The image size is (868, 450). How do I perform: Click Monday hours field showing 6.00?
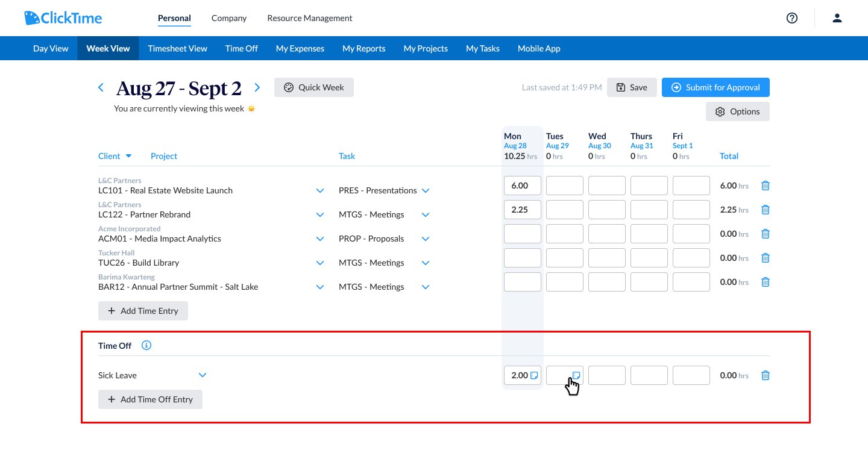(523, 186)
